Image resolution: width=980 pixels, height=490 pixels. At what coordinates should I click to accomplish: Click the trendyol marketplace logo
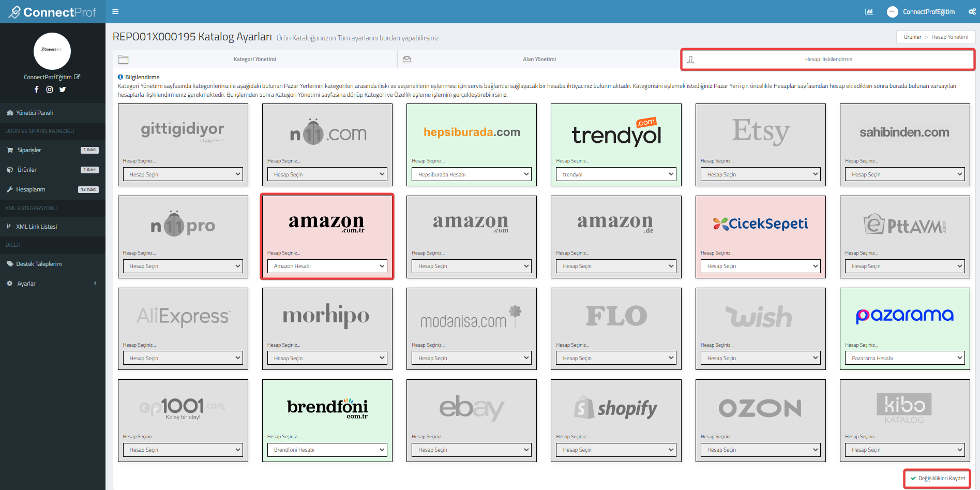click(x=616, y=132)
